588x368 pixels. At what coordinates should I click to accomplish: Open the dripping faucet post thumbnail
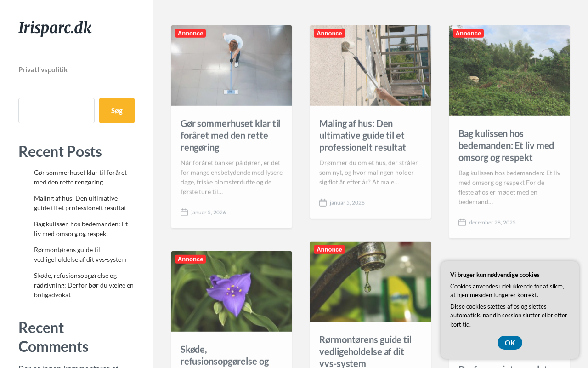(x=370, y=282)
